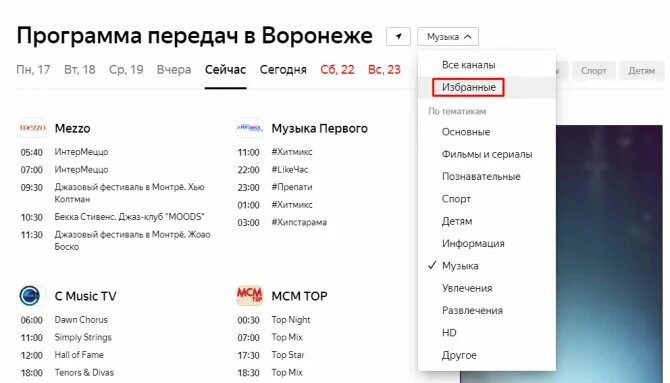Open the Top Star program
The image size is (670, 383).
(288, 355)
